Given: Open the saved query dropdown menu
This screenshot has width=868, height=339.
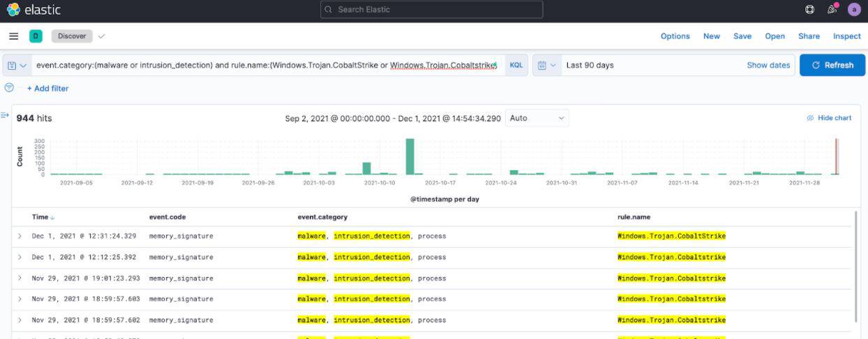Looking at the screenshot, I should click(x=17, y=65).
